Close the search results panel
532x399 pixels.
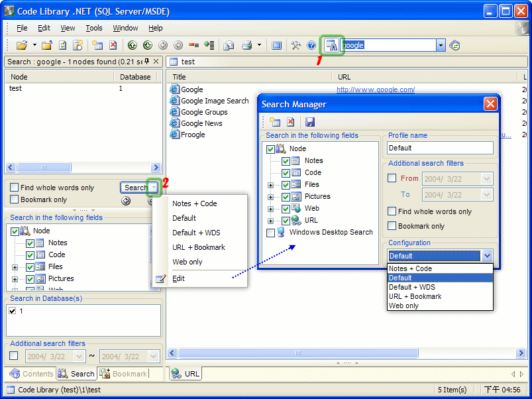pyautogui.click(x=156, y=62)
